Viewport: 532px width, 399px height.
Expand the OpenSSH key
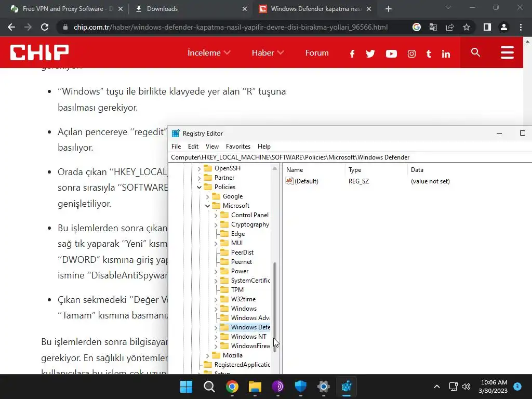199,168
